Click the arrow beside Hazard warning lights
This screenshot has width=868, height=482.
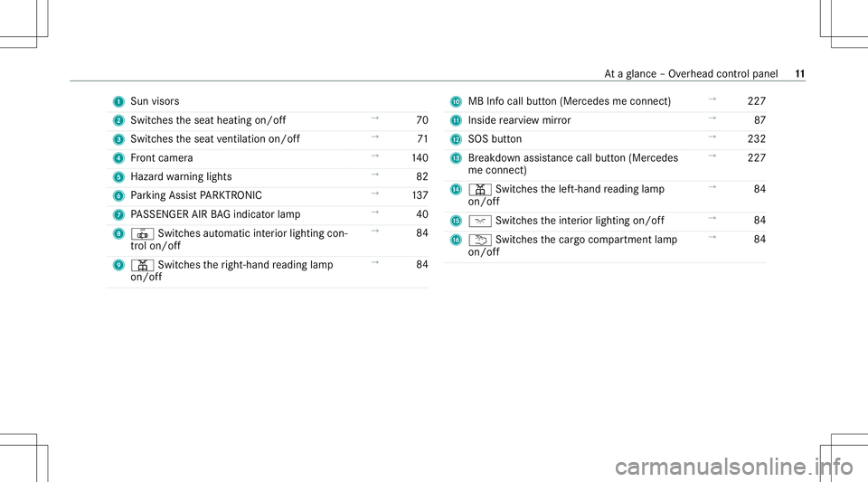tap(374, 175)
